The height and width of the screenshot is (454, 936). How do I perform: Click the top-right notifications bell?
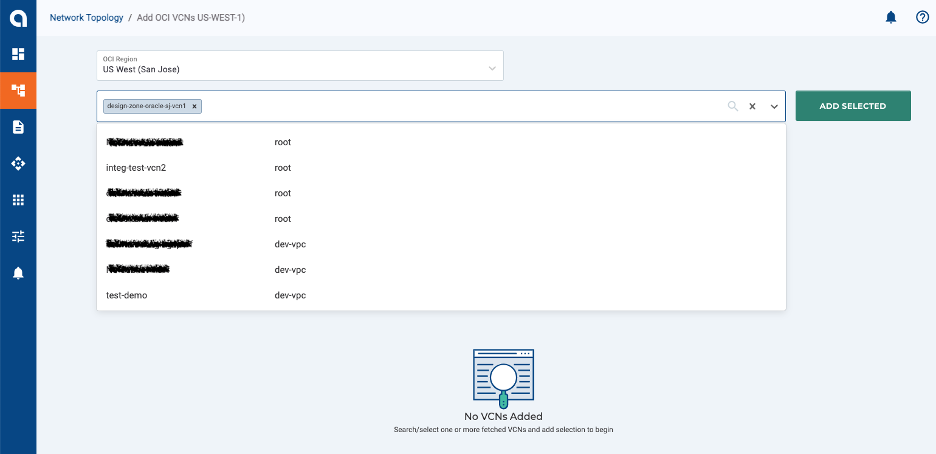click(x=891, y=17)
